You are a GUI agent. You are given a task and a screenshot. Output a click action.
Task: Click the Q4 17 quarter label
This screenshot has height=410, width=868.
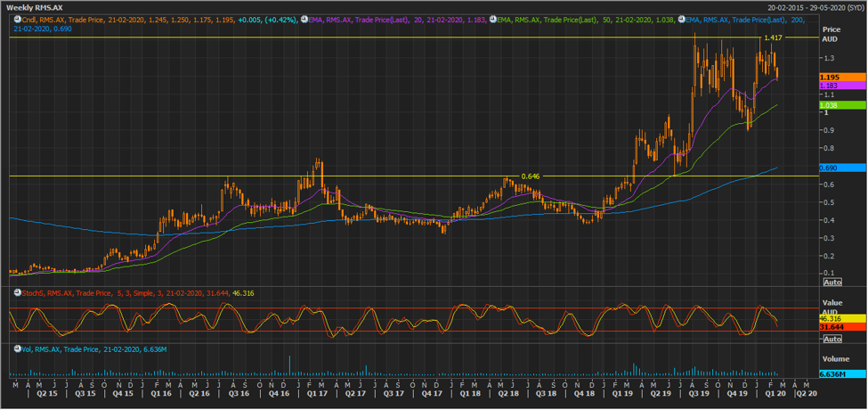433,393
